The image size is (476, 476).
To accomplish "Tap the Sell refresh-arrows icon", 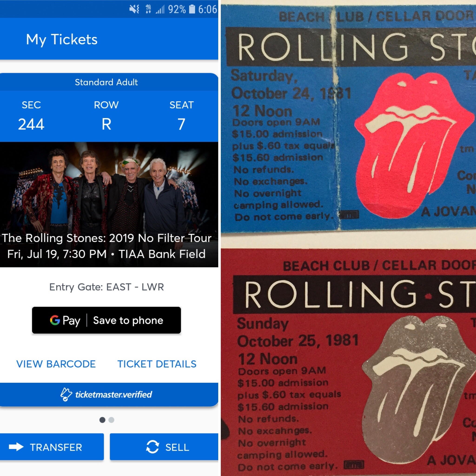I will 152,447.
